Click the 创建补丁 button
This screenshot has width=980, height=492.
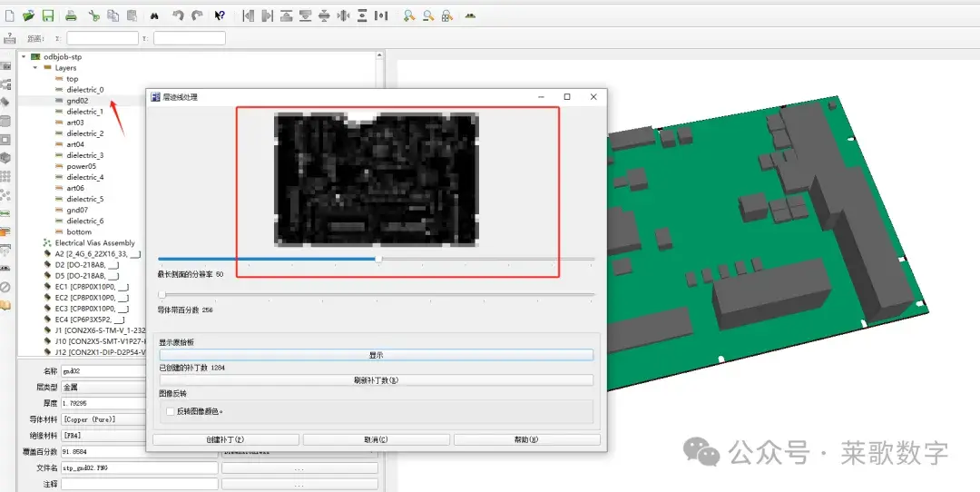[x=226, y=439]
